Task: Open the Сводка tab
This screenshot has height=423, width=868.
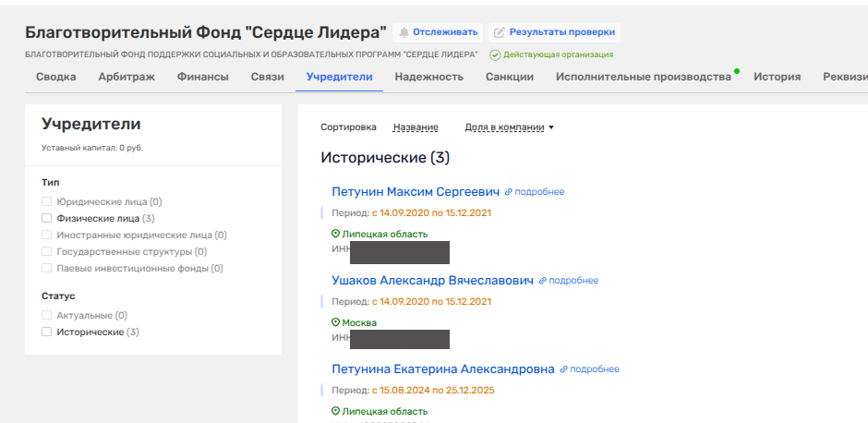Action: [56, 77]
